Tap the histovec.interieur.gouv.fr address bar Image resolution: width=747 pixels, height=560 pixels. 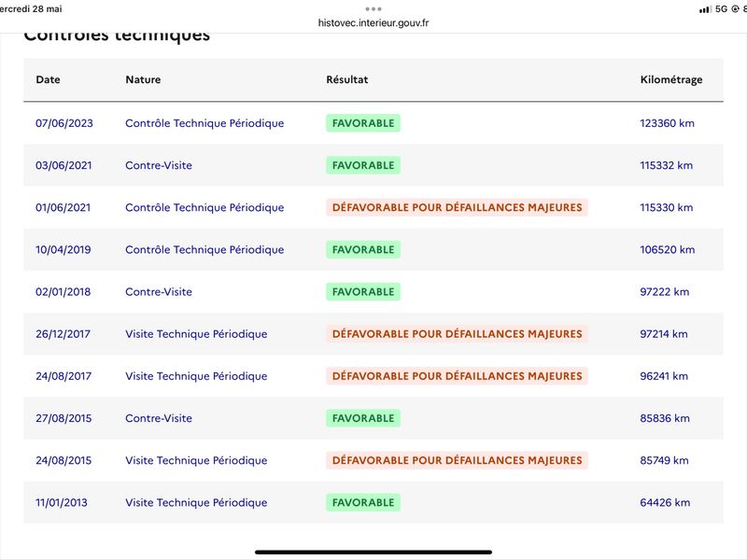pyautogui.click(x=373, y=22)
